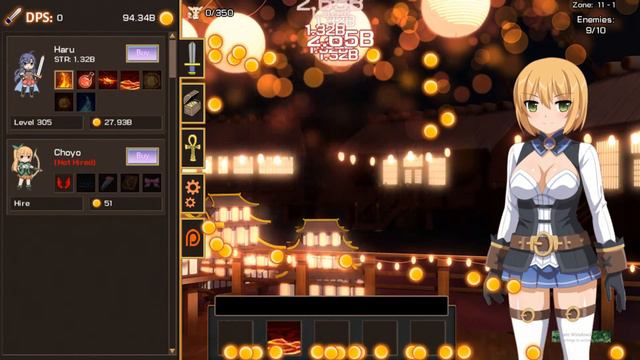Select Haru's red potion skill icon
The image size is (640, 360).
[x=86, y=80]
